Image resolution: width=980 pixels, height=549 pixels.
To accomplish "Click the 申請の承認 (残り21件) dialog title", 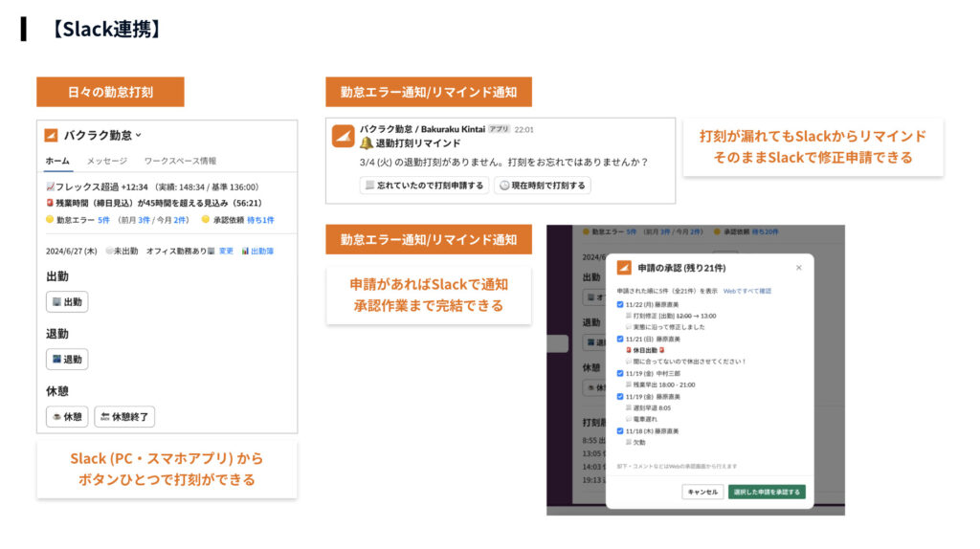I will point(681,268).
